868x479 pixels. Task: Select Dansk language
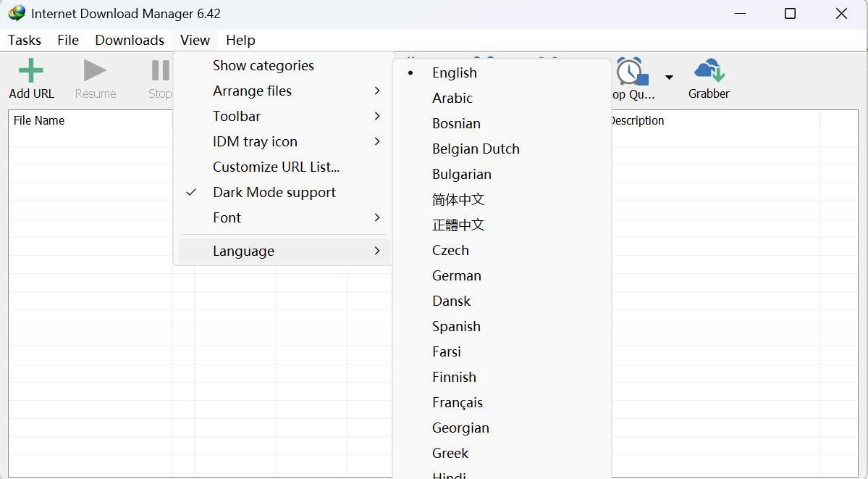tap(502, 301)
